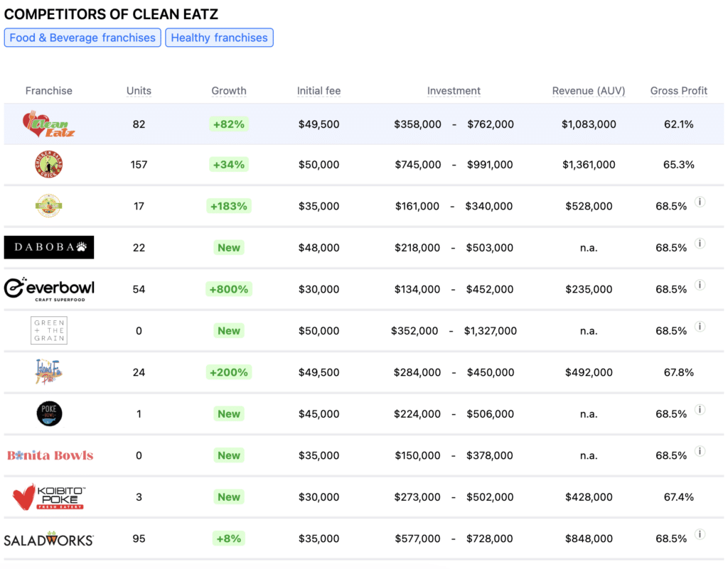Click info icon in the DABOBA row
Image resolution: width=728 pixels, height=569 pixels.
700,244
